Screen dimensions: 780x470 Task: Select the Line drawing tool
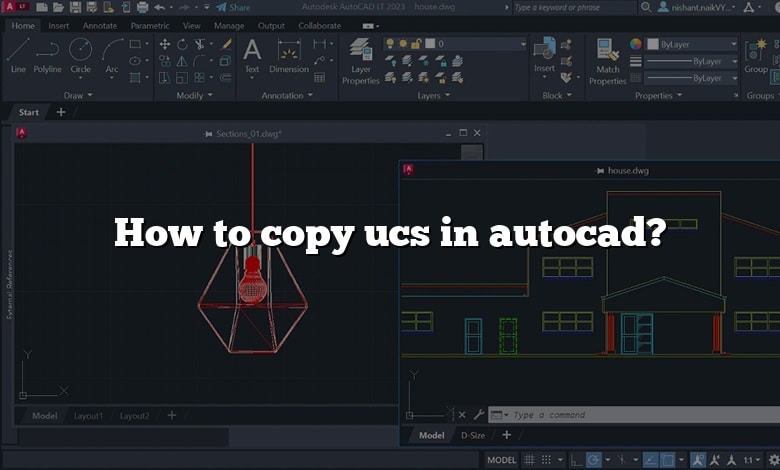[18, 55]
